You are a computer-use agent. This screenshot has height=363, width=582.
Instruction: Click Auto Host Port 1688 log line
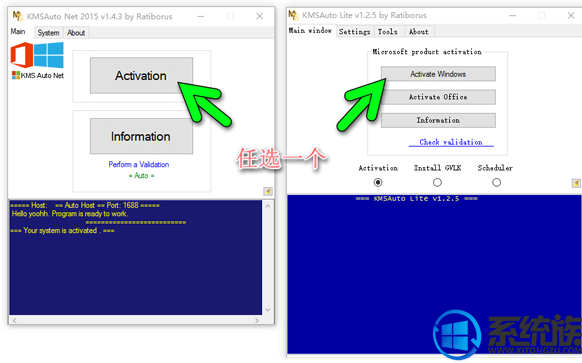click(85, 205)
